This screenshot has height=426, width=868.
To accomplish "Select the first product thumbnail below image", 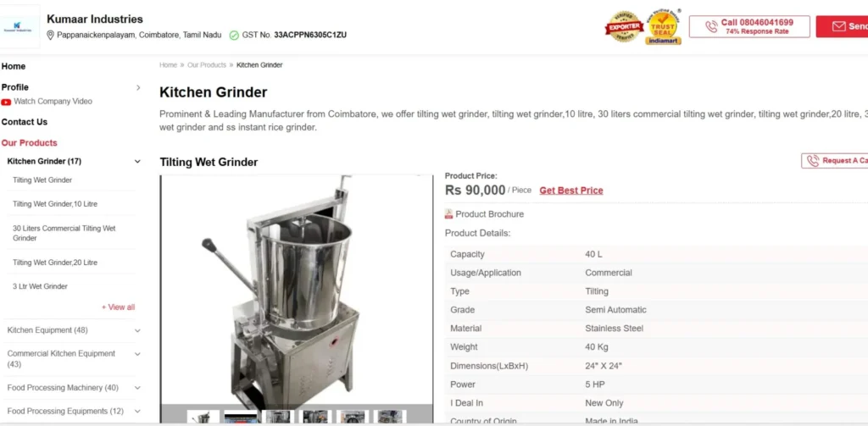I will (203, 418).
